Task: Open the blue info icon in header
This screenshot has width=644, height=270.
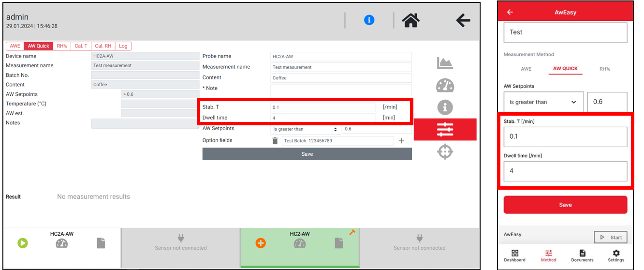Action: (369, 20)
